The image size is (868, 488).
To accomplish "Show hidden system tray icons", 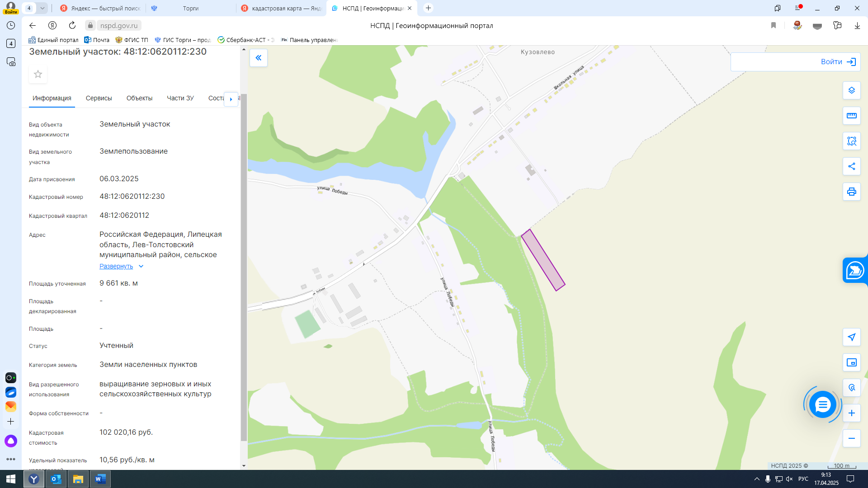I will (x=757, y=479).
